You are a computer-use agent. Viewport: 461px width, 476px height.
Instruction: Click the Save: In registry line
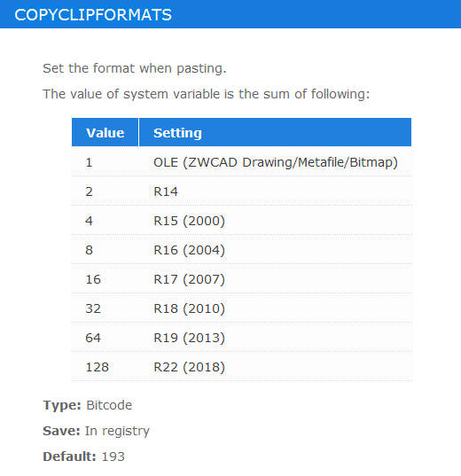[97, 431]
